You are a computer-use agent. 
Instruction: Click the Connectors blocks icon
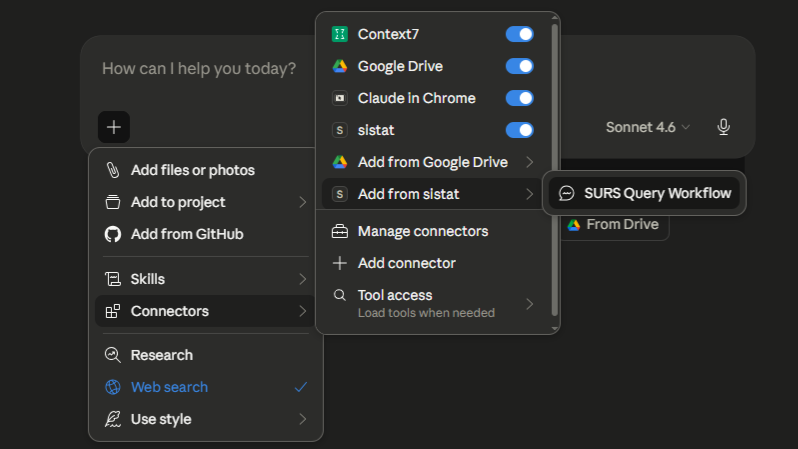tap(113, 311)
